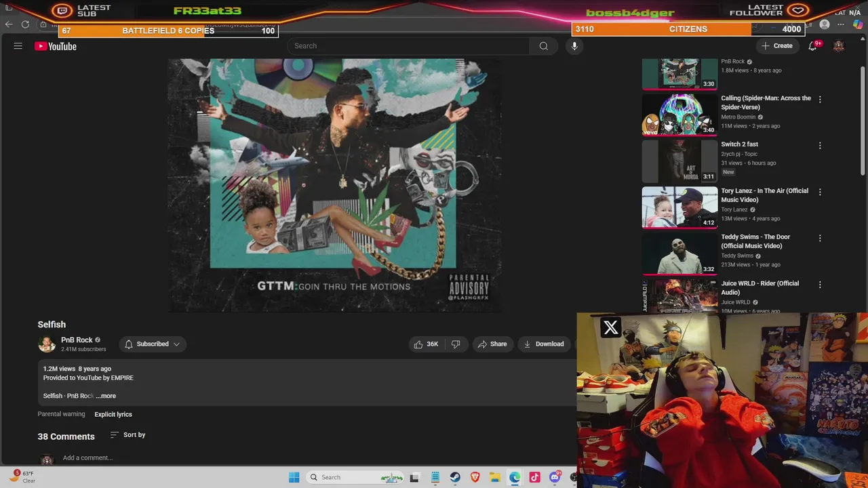Image resolution: width=868 pixels, height=488 pixels.
Task: Like the video with 36K thumbs up
Action: click(426, 344)
